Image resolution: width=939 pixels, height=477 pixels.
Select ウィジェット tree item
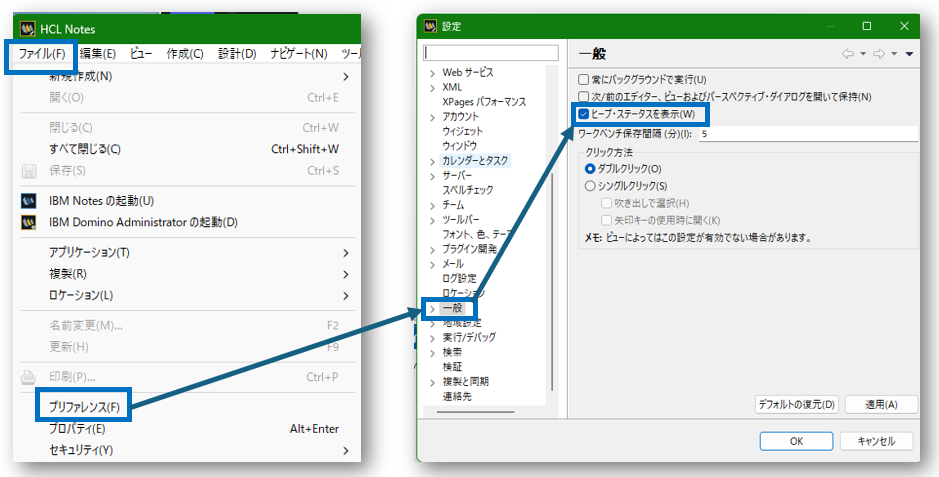coord(462,132)
